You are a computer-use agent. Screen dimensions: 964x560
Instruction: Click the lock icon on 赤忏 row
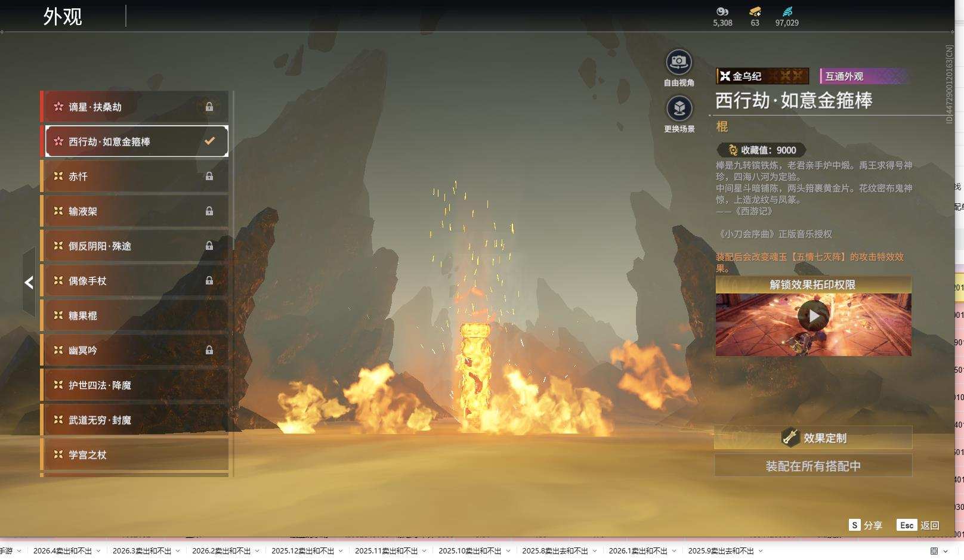209,177
